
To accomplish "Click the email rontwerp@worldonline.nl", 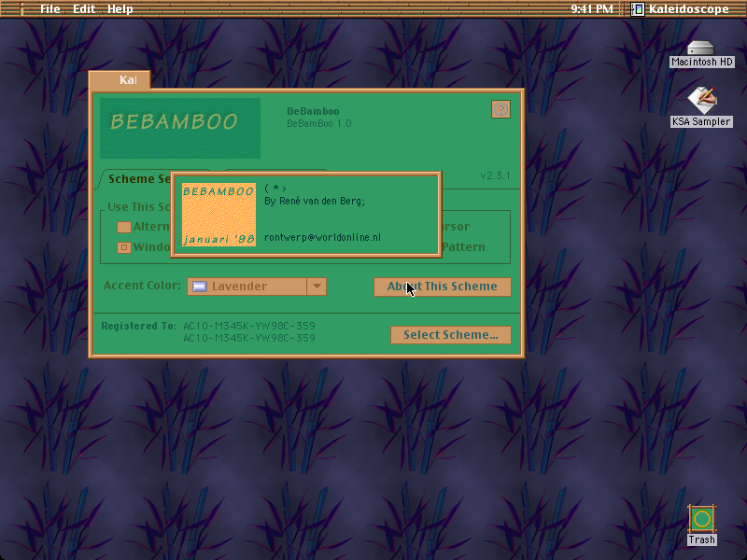I will point(322,237).
